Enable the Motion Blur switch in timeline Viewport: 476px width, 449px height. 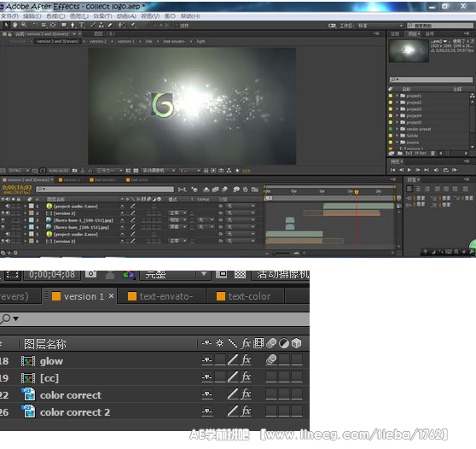click(x=224, y=190)
